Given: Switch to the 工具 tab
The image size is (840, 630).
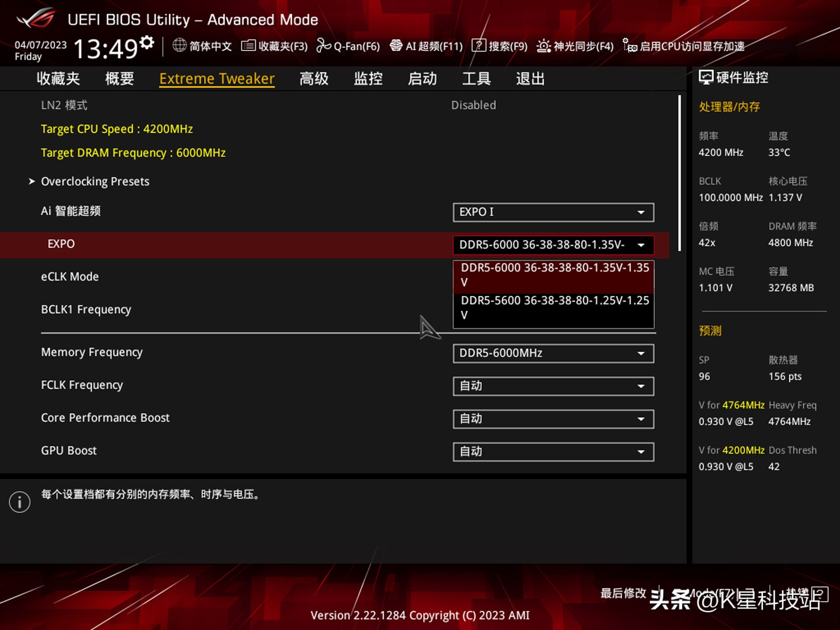Looking at the screenshot, I should (x=476, y=78).
